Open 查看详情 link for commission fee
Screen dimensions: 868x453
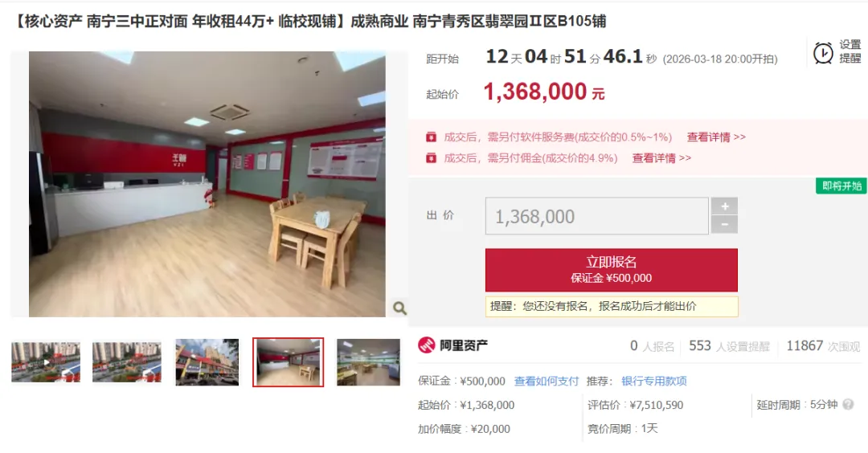tap(661, 158)
